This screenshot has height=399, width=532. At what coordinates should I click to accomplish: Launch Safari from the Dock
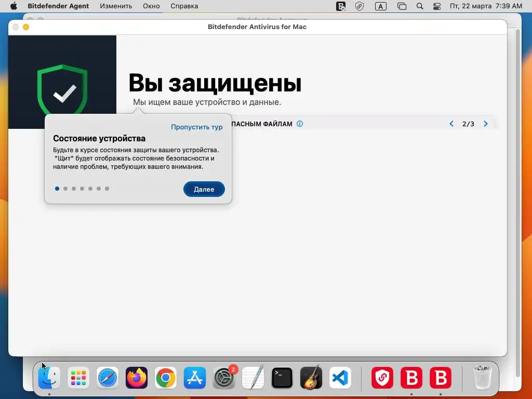tap(108, 378)
